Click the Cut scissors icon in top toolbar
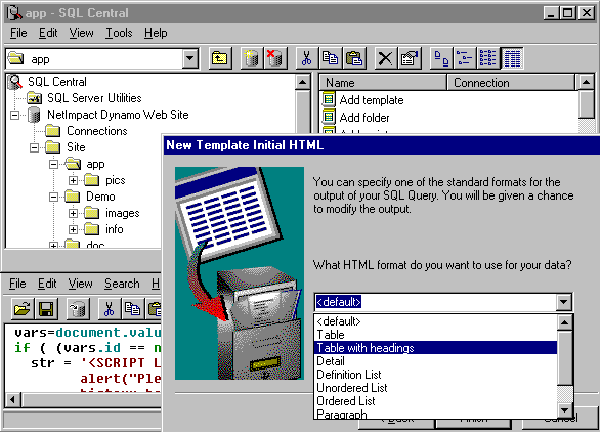 [307, 59]
